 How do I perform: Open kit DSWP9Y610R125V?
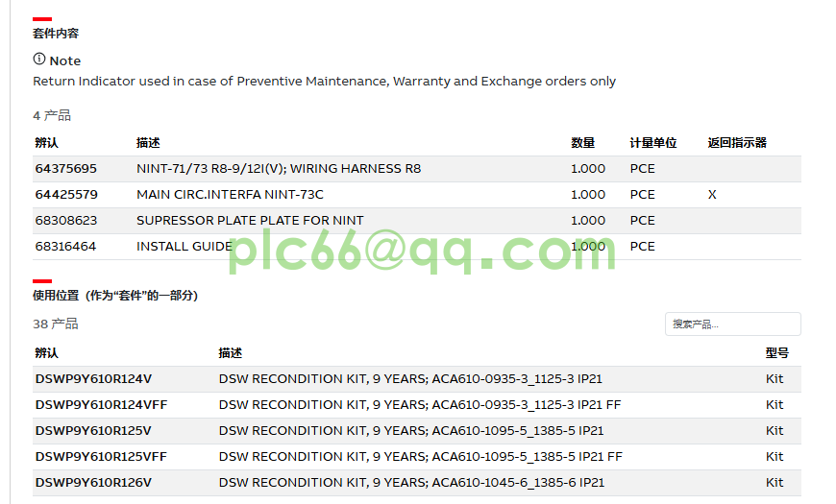[93, 430]
